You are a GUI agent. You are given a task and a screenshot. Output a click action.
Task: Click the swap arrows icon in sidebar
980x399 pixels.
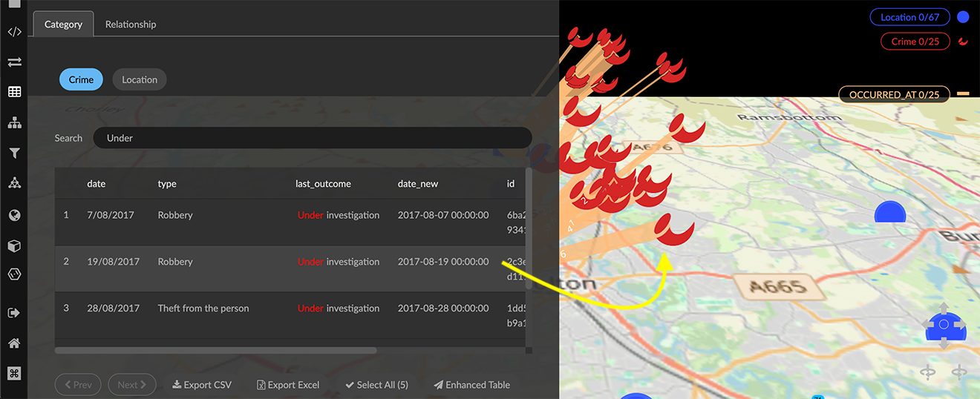click(x=14, y=62)
